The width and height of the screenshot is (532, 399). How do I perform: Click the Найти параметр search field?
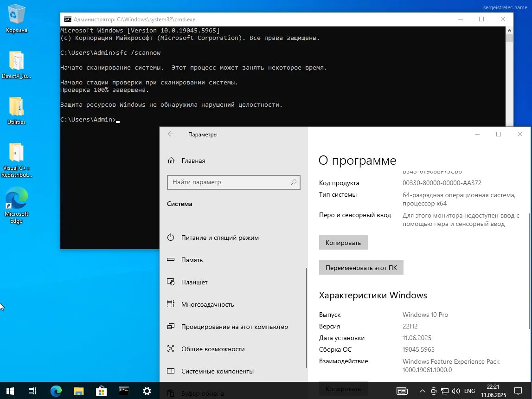(234, 182)
